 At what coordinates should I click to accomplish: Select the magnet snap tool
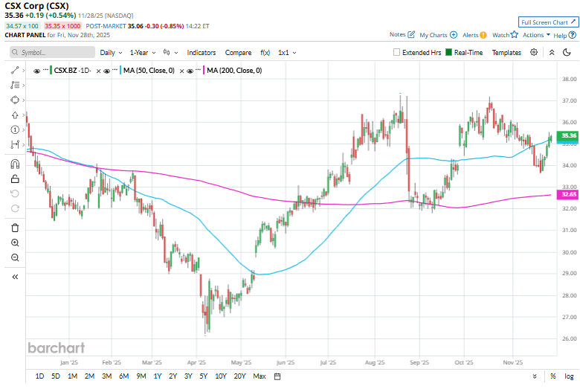15,164
